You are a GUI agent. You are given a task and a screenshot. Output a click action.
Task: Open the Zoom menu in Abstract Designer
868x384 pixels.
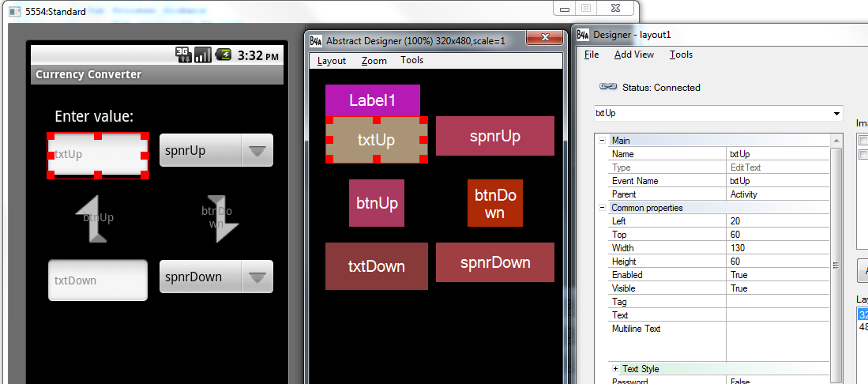click(x=374, y=61)
